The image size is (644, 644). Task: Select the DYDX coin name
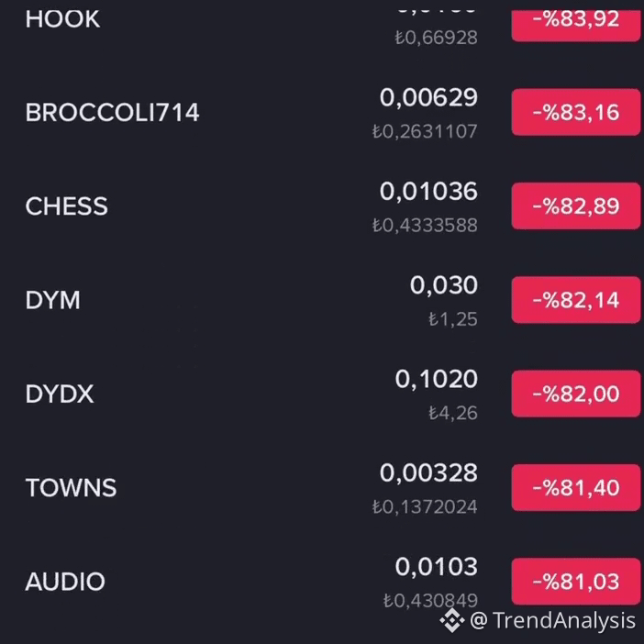pos(60,394)
